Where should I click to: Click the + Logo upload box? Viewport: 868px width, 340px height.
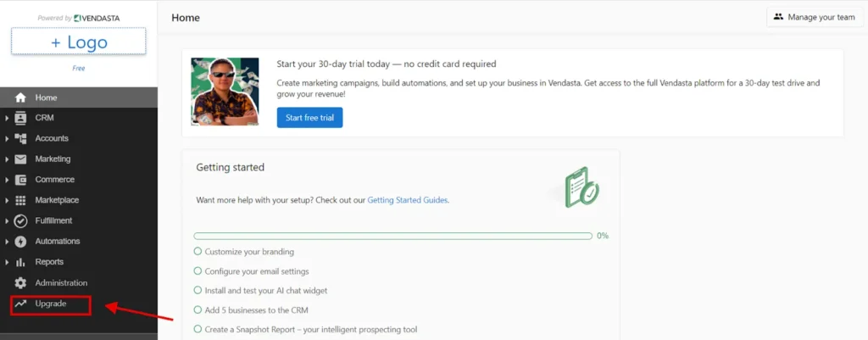79,42
